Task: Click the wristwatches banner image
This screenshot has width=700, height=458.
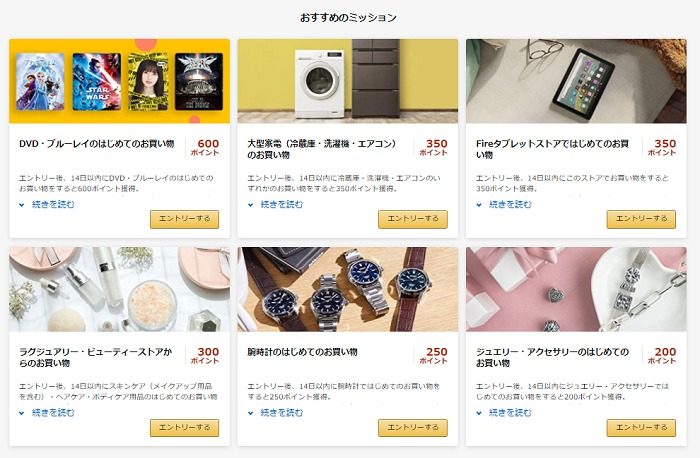Action: (348, 289)
